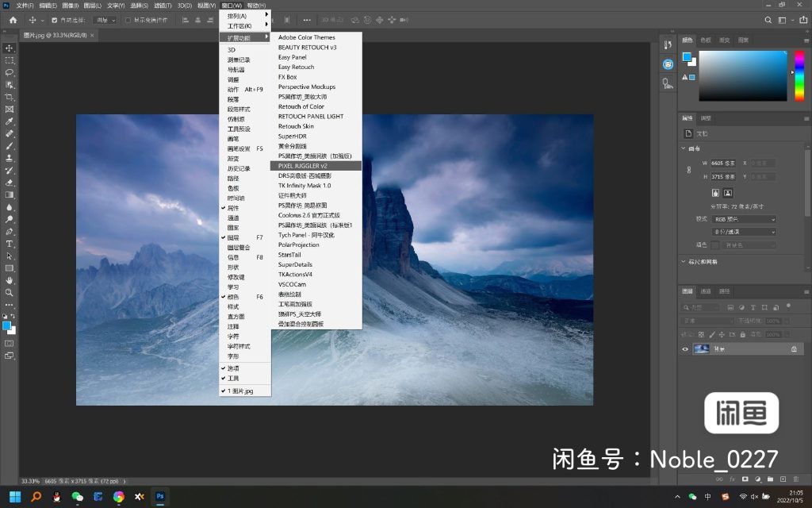Open the SuperHDR extension
Viewport: 812px width, 508px height.
[x=316, y=137]
